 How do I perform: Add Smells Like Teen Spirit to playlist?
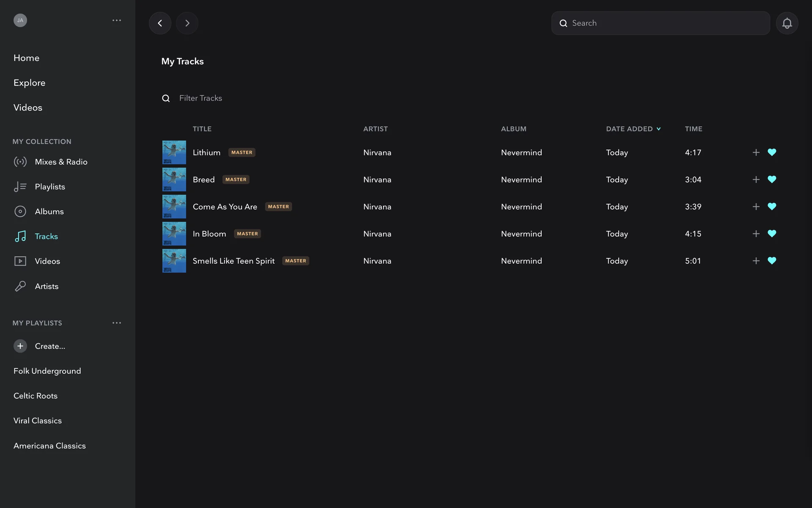(756, 261)
